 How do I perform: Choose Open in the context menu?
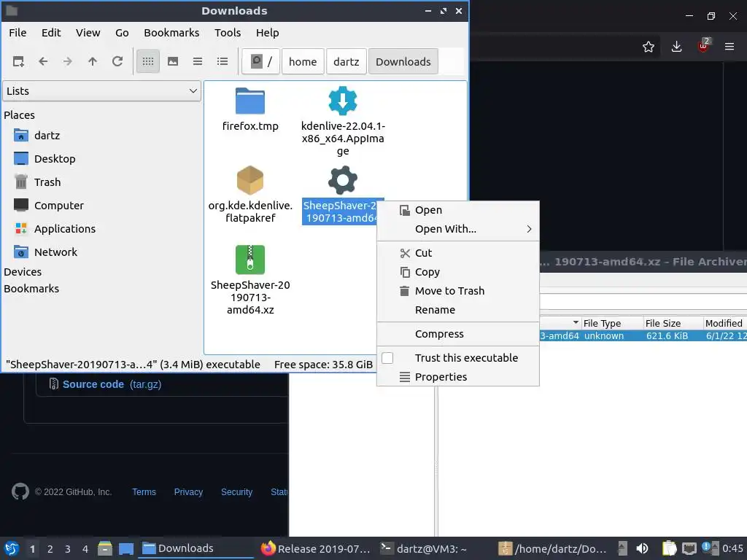click(458, 210)
